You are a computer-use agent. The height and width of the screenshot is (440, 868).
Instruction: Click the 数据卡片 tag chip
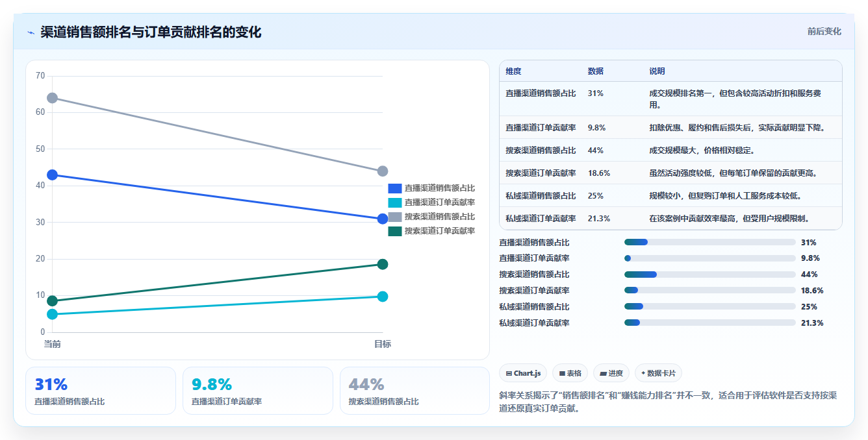point(658,373)
